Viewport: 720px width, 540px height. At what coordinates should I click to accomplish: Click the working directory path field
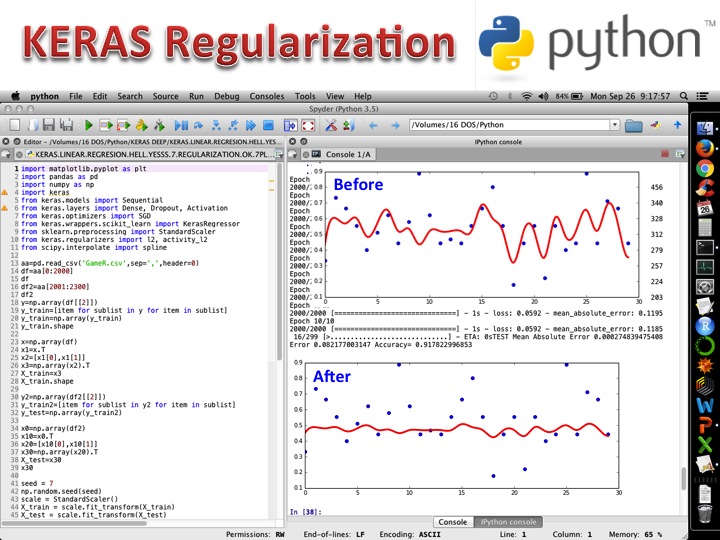[x=509, y=125]
